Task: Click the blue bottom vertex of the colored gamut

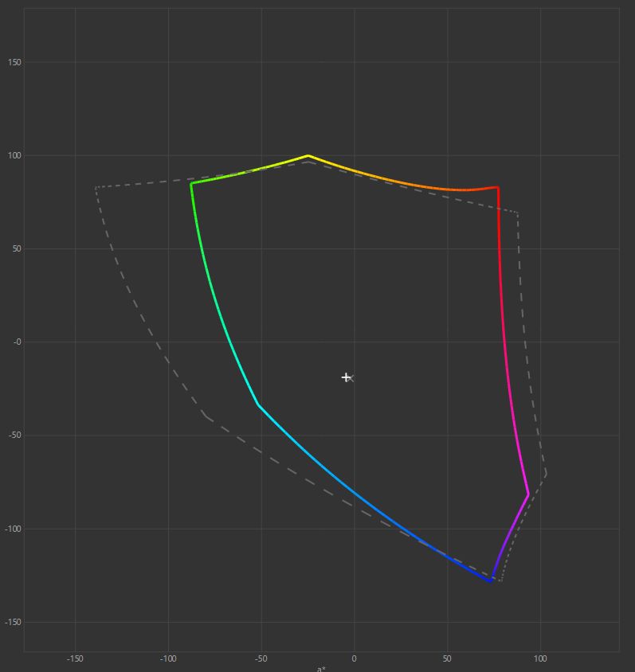Action: (x=491, y=580)
